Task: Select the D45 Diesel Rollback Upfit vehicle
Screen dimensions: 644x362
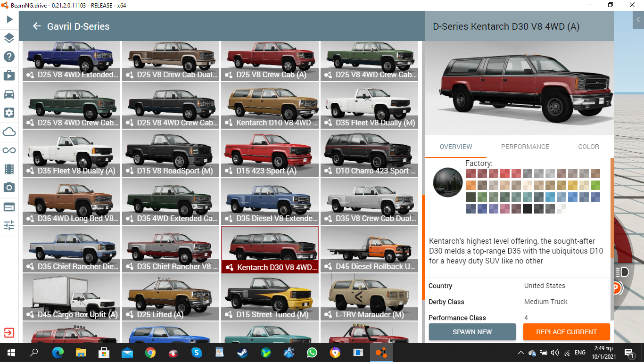Action: 370,249
